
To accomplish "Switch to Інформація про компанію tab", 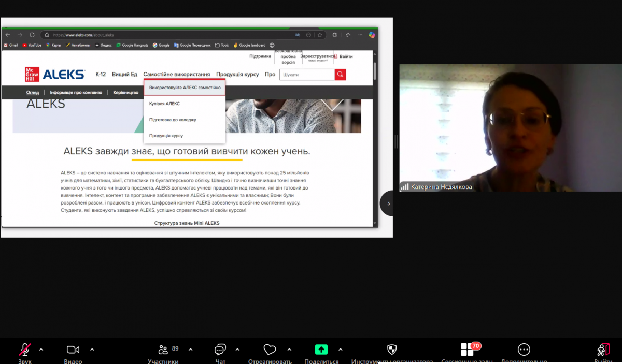I will [x=76, y=93].
